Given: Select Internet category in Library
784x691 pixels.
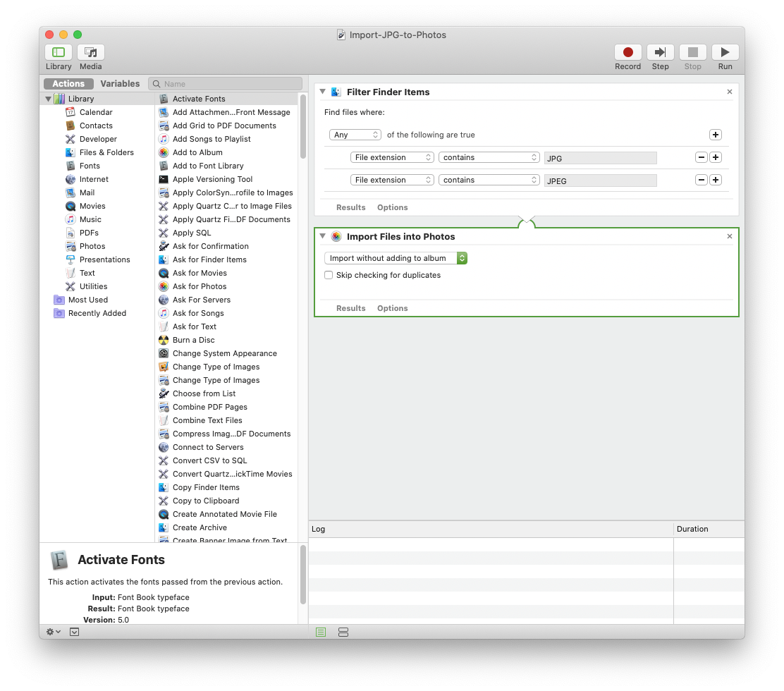Looking at the screenshot, I should [x=94, y=180].
